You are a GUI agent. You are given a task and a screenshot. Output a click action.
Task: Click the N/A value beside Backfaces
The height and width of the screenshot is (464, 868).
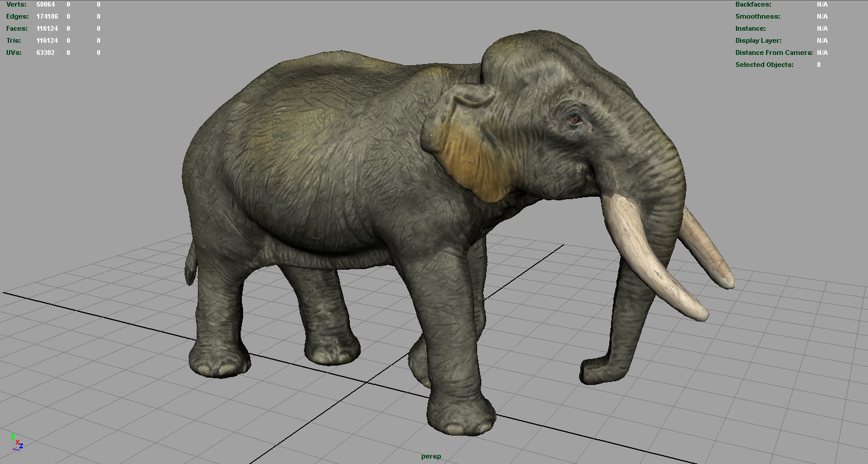(822, 4)
